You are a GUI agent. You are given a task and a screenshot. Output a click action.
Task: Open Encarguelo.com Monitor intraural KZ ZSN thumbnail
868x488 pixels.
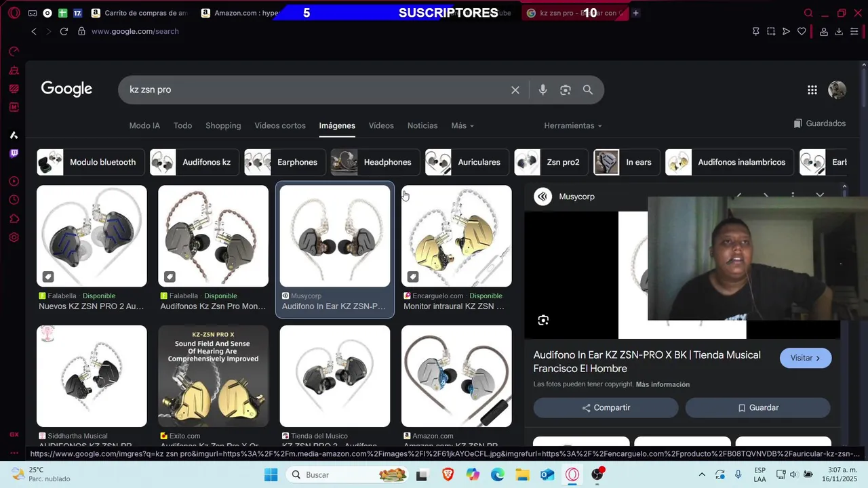click(x=456, y=236)
